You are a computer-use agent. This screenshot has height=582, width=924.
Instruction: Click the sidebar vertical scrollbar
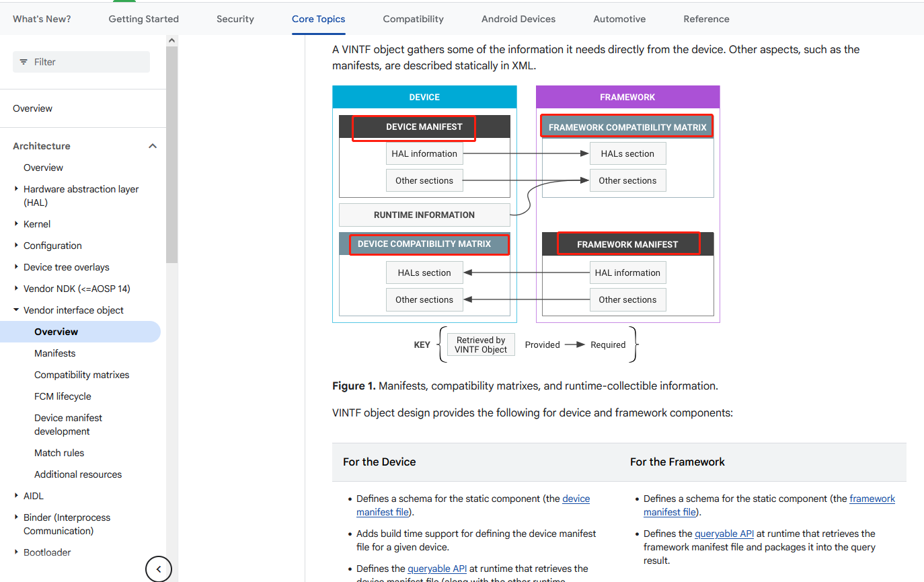(172, 155)
